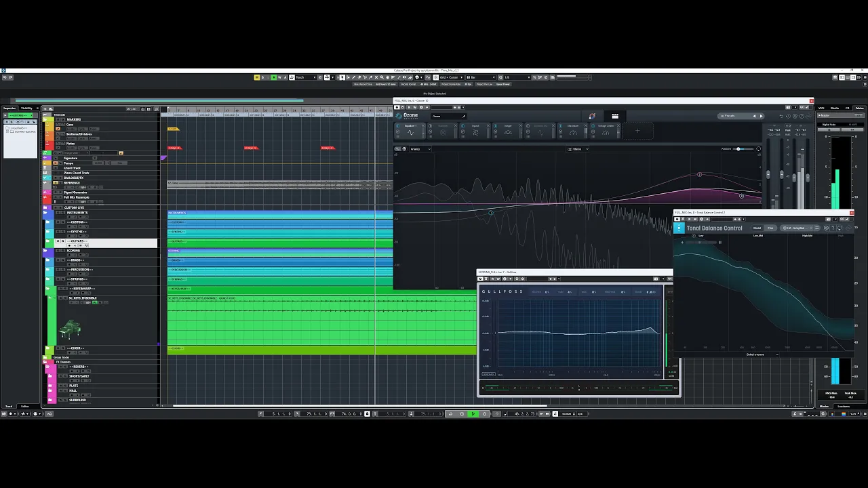Stop playback with the transport Stop button

462,413
